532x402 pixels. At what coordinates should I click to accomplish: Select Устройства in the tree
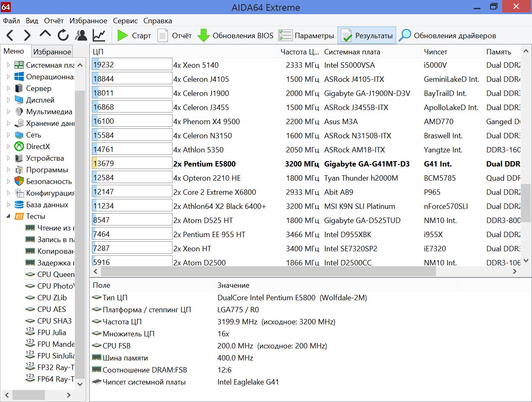pos(45,158)
